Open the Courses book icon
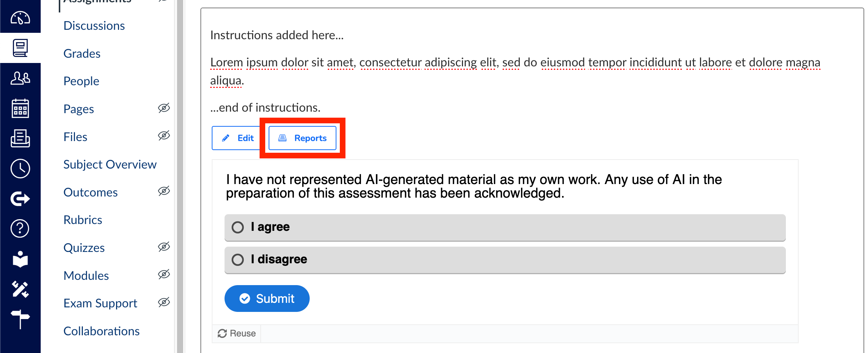Screen dimensions: 868x353 20,48
